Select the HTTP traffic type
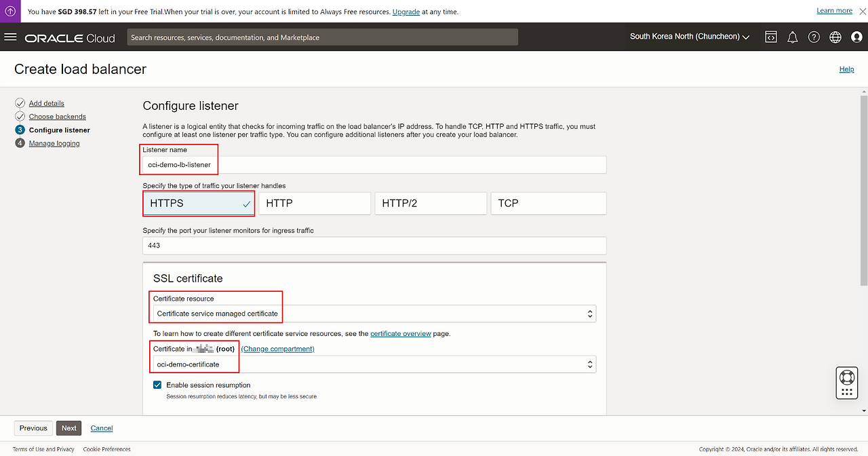The width and height of the screenshot is (868, 456). click(x=315, y=204)
